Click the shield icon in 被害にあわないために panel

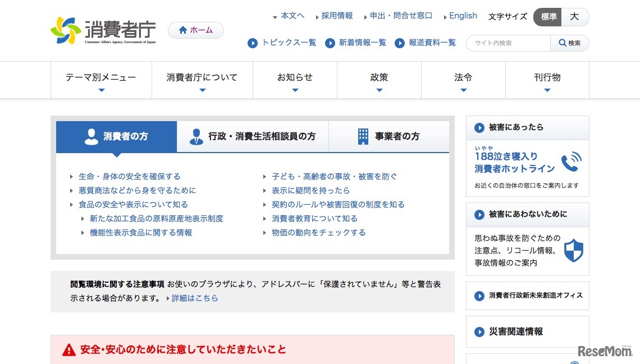[x=573, y=251]
